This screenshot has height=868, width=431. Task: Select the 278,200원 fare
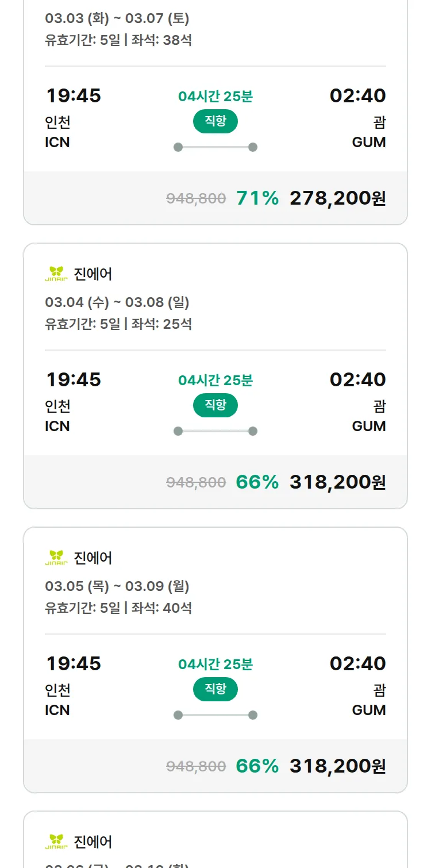click(337, 198)
